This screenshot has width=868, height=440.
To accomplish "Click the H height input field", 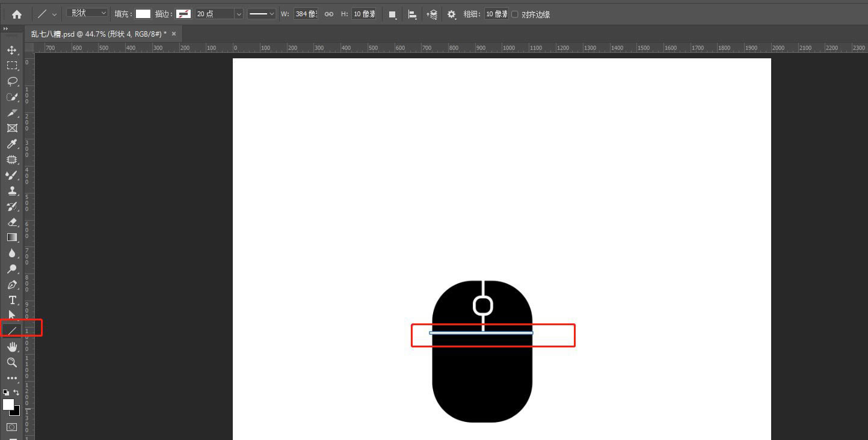I will coord(364,14).
